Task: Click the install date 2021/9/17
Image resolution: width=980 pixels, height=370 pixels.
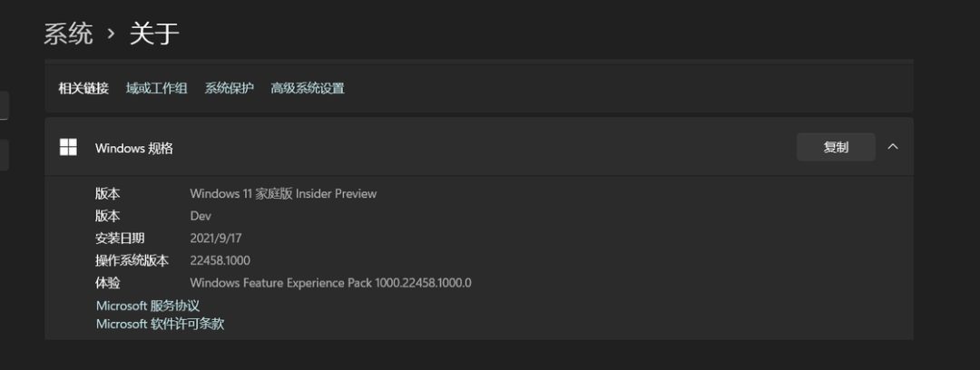Action: pos(216,239)
